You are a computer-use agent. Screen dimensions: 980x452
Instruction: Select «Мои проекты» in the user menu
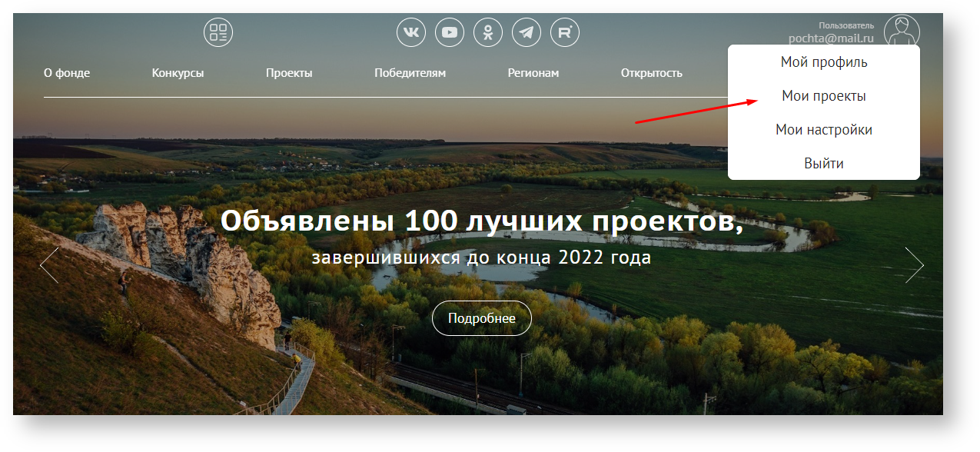click(x=824, y=96)
